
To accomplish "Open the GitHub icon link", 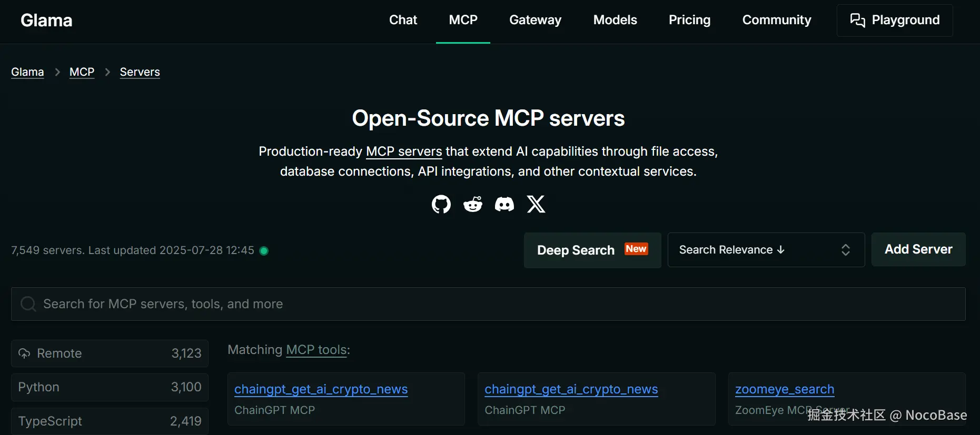I will (x=441, y=204).
